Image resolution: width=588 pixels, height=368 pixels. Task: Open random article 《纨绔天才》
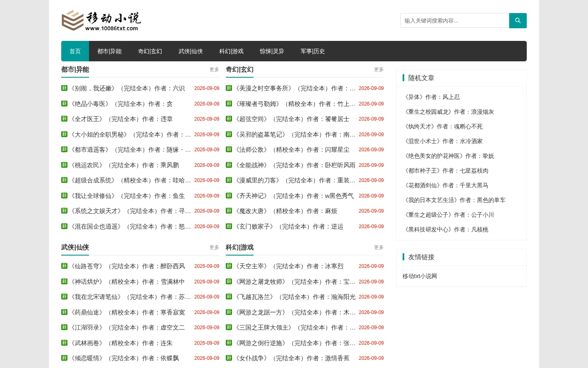[x=443, y=126]
